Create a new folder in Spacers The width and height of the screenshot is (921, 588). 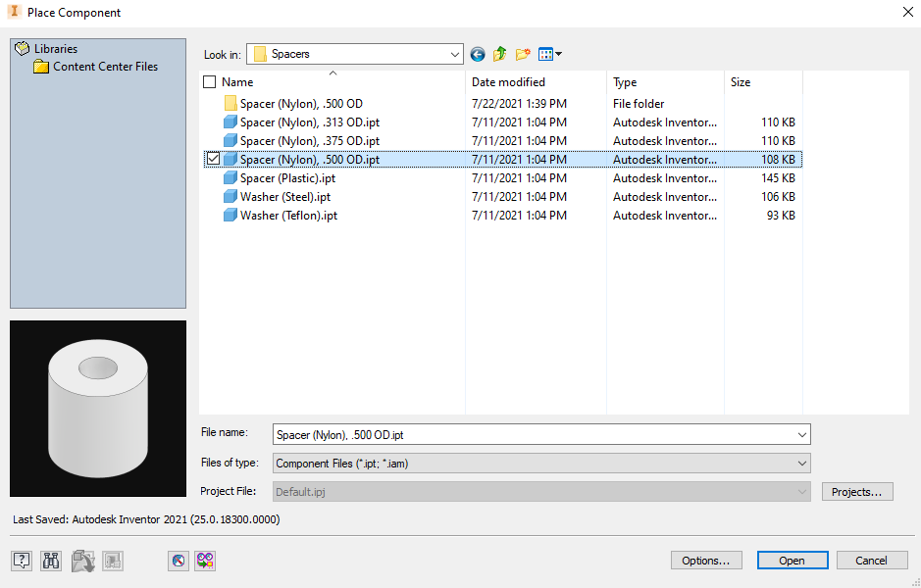[523, 54]
